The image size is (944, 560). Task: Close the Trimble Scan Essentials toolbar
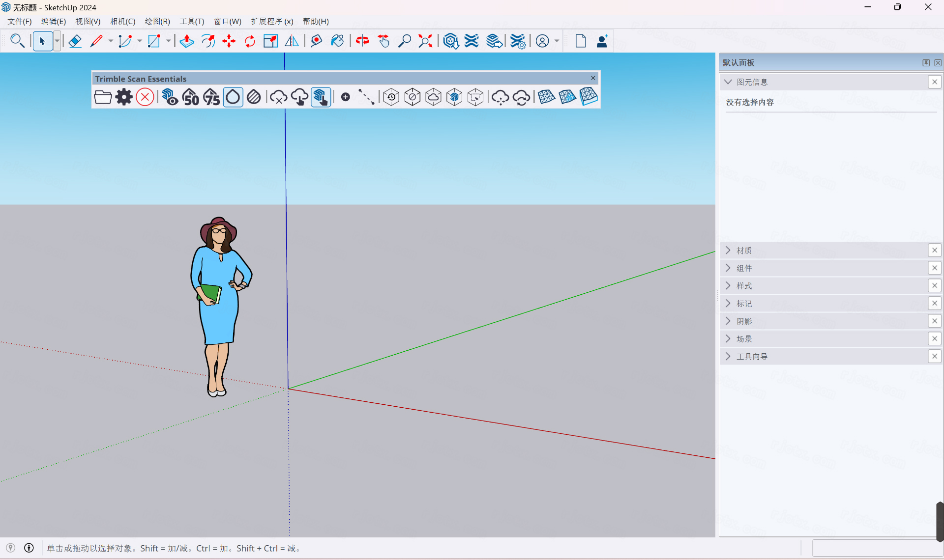coord(593,78)
